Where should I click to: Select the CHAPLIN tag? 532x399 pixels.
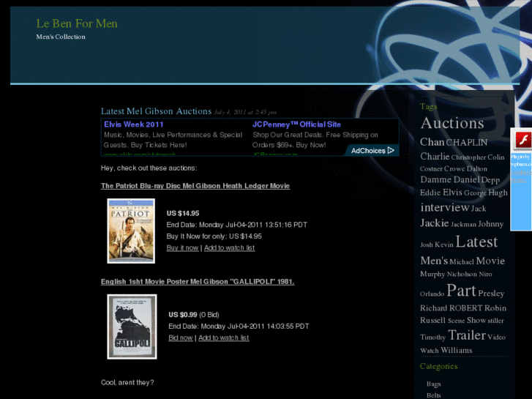point(467,143)
